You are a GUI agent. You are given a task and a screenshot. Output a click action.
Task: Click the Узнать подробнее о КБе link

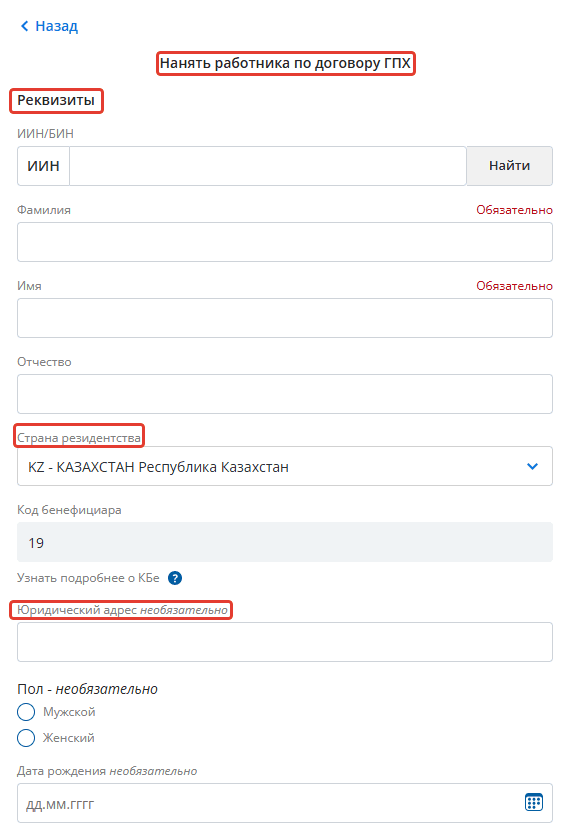[88, 578]
